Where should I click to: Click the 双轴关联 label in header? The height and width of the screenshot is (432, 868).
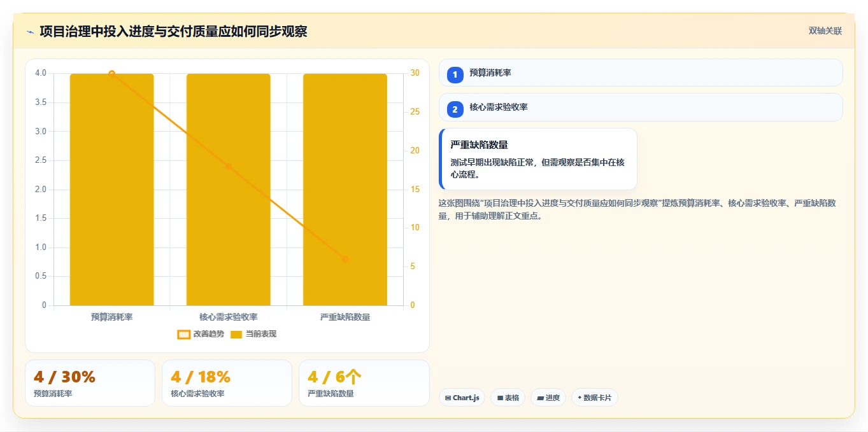pos(825,31)
